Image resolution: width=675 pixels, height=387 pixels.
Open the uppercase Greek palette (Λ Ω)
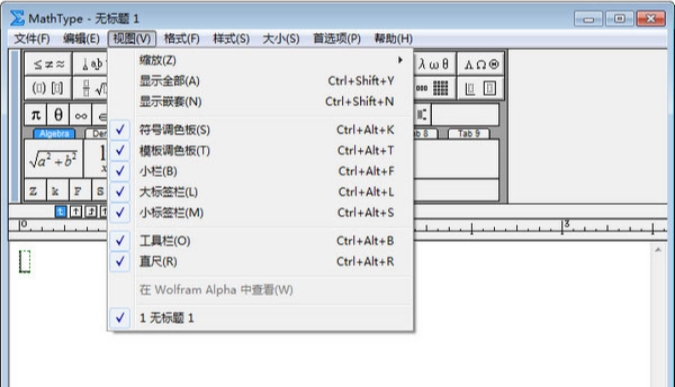click(x=481, y=64)
